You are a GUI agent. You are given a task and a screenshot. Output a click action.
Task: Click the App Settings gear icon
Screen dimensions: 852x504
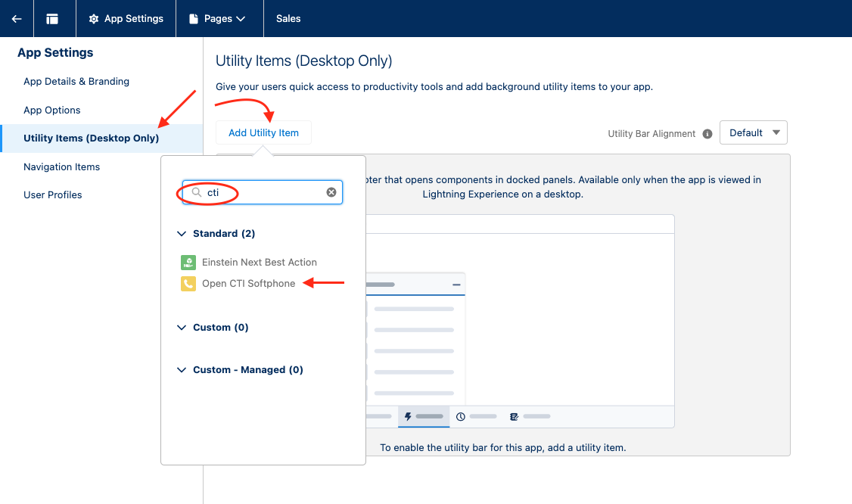pos(94,19)
